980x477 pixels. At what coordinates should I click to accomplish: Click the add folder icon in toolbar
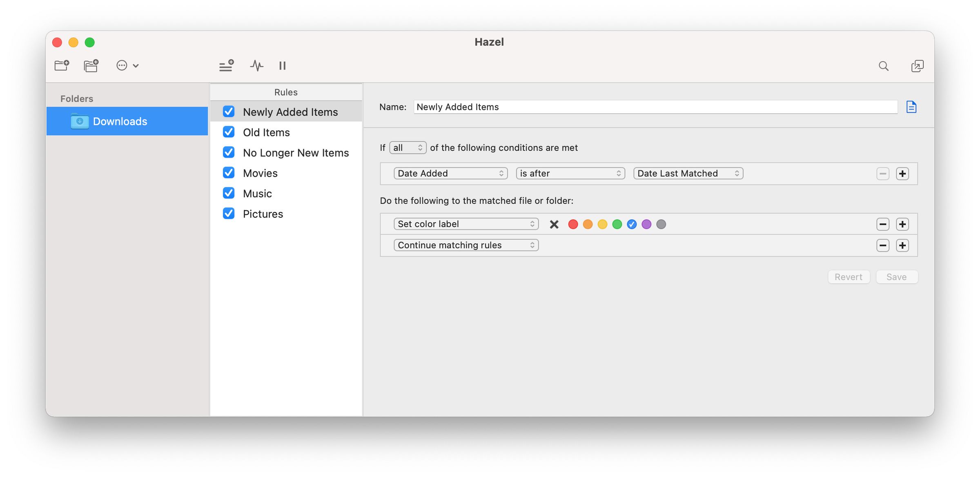[62, 65]
